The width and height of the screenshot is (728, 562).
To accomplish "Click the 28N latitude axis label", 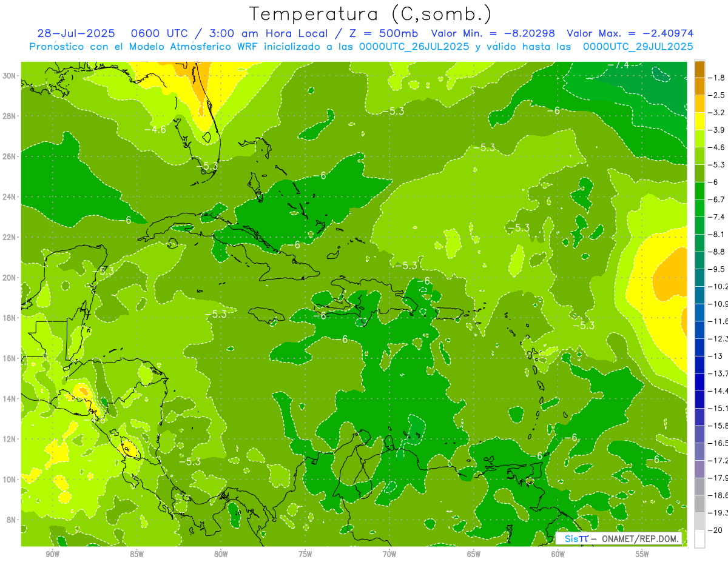I will (x=10, y=116).
